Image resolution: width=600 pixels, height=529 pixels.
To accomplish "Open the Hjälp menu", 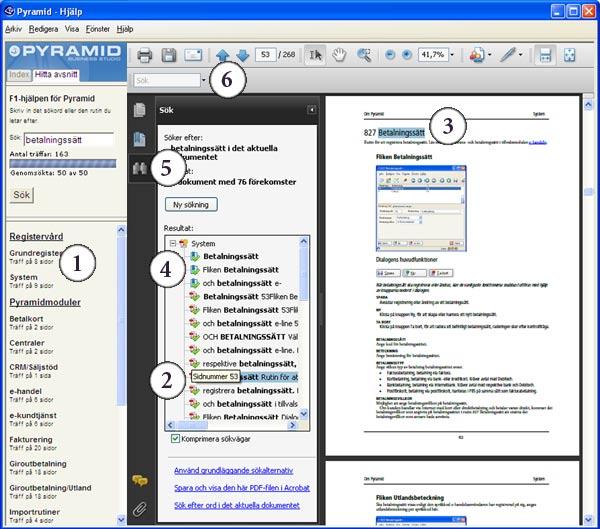I will coord(125,29).
